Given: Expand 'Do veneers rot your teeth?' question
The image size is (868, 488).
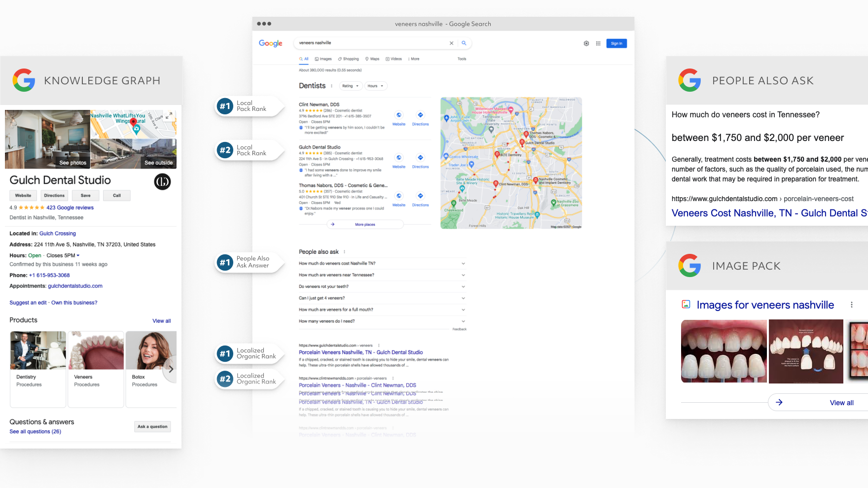Looking at the screenshot, I should pyautogui.click(x=382, y=286).
